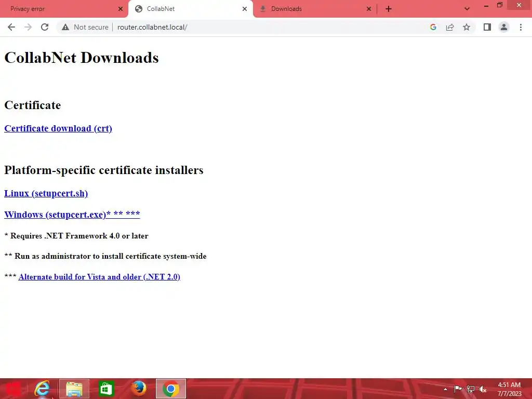The width and height of the screenshot is (532, 399).
Task: Close the Privacy error tab
Action: 121,9
